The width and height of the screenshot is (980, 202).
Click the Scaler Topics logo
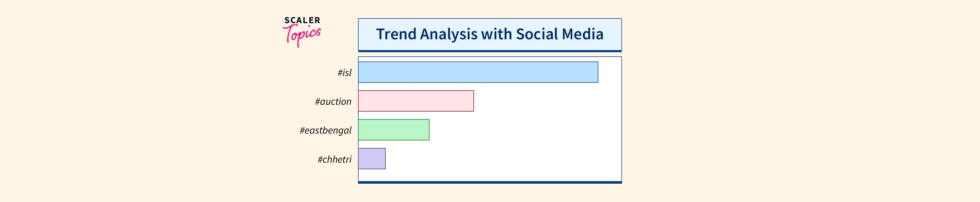click(x=302, y=31)
